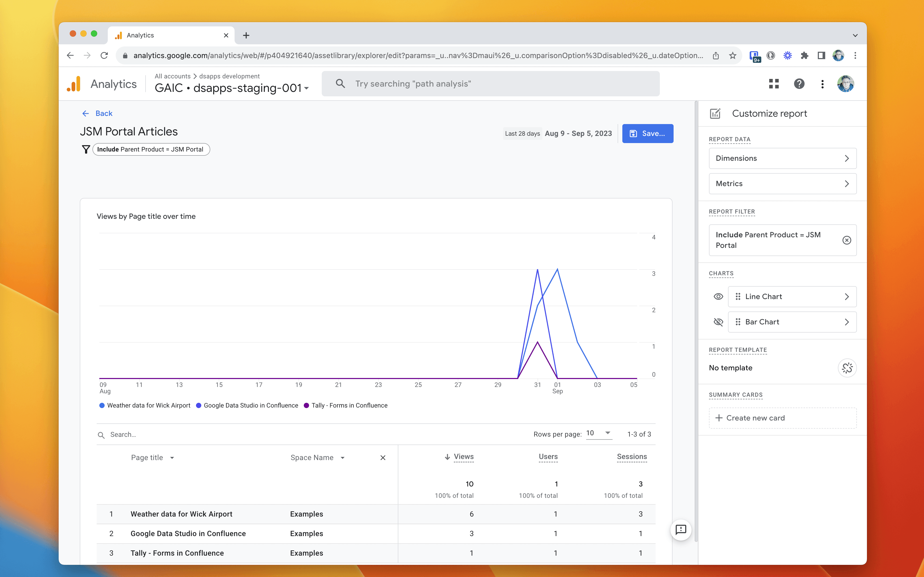
Task: Click the snowflake extension icon
Action: [787, 56]
